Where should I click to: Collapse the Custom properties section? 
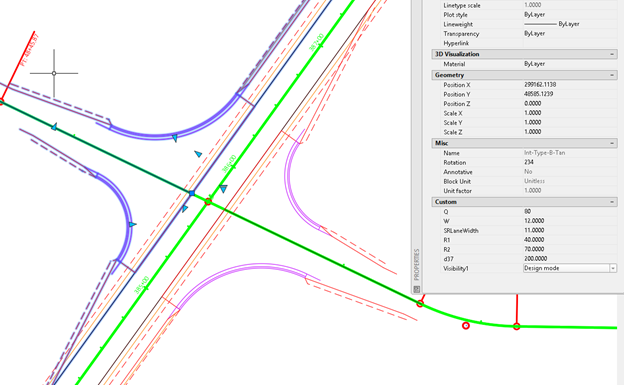coord(612,202)
